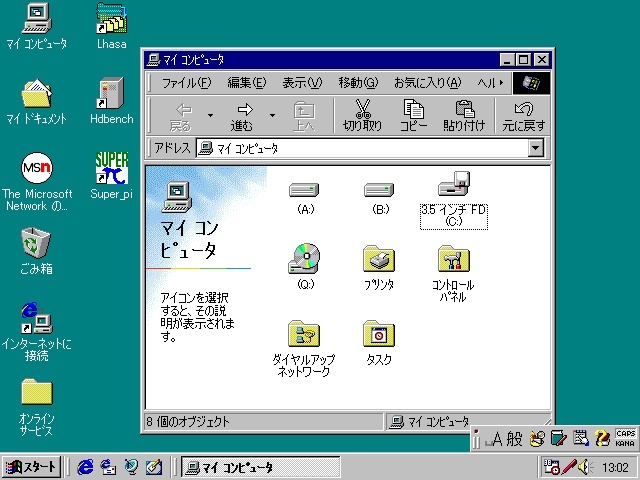Click the 13:02 clock in tray

(x=615, y=467)
